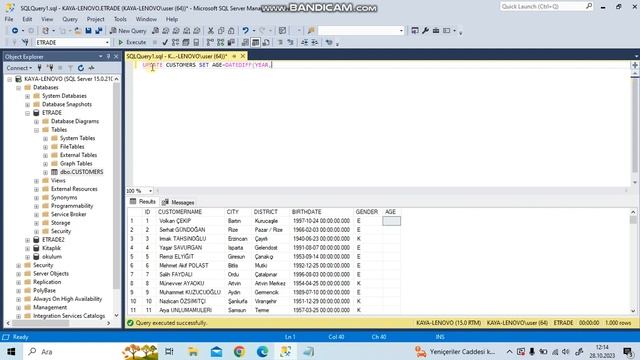Click the Decrease Indent icon
The height and width of the screenshot is (360, 640).
click(x=304, y=42)
